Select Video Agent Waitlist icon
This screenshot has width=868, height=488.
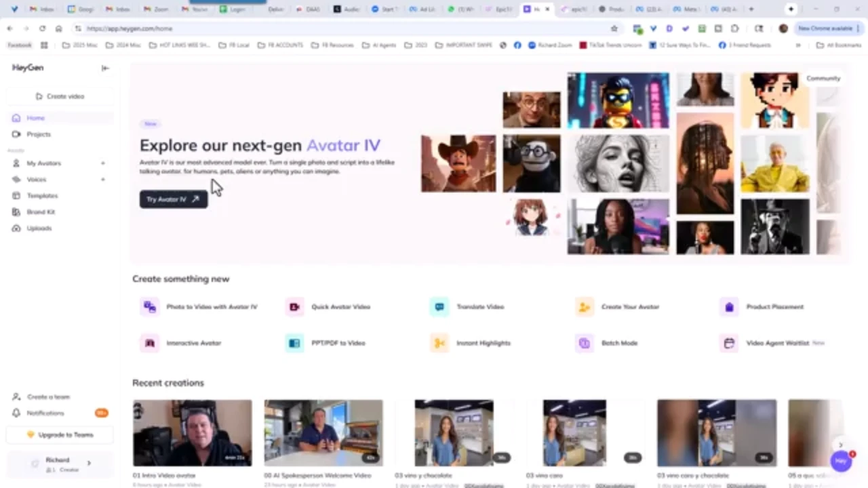(x=729, y=343)
